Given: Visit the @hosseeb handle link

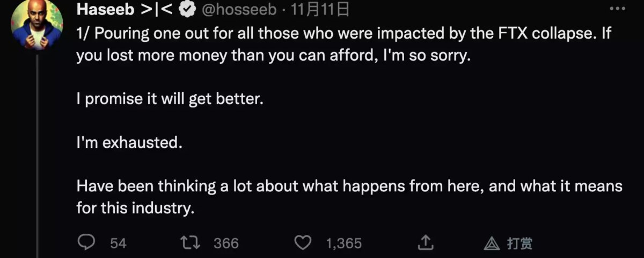Looking at the screenshot, I should 238,9.
